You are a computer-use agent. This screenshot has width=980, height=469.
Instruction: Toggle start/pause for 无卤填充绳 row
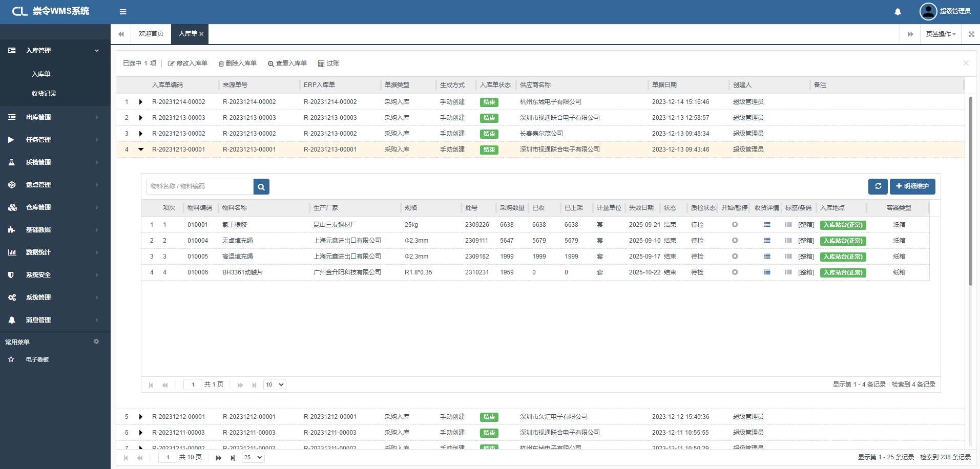[735, 241]
